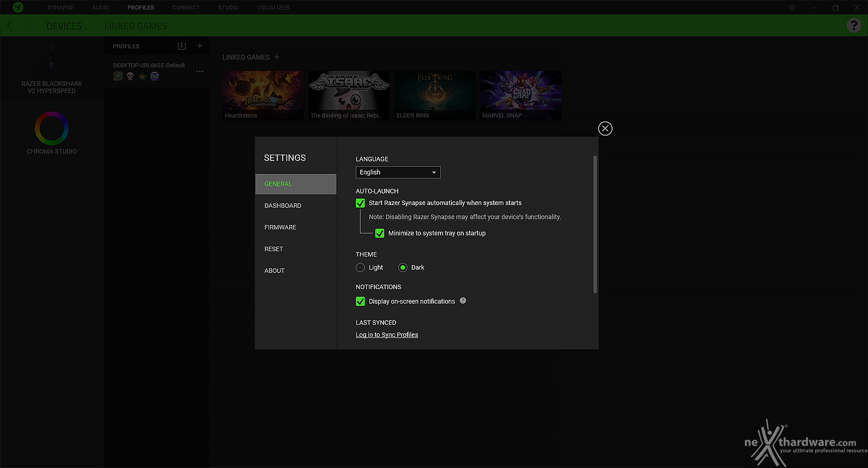Open the help question mark icon

pos(854,25)
